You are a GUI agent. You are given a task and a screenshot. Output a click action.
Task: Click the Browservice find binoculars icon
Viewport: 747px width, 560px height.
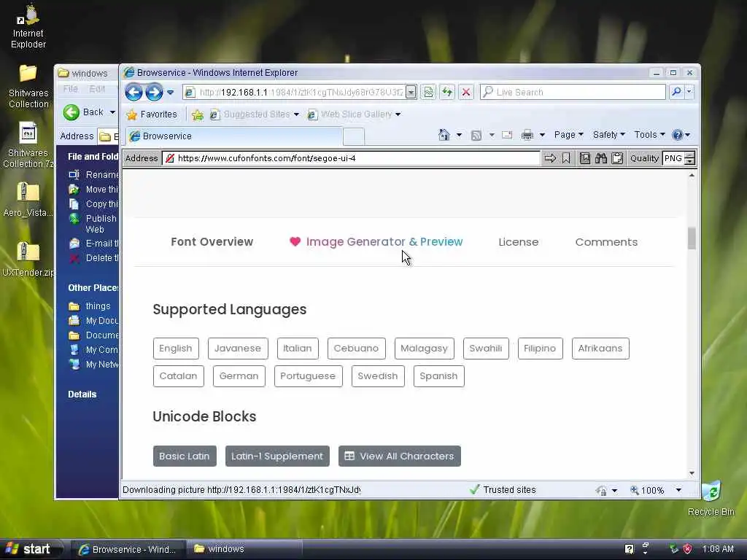pyautogui.click(x=601, y=158)
